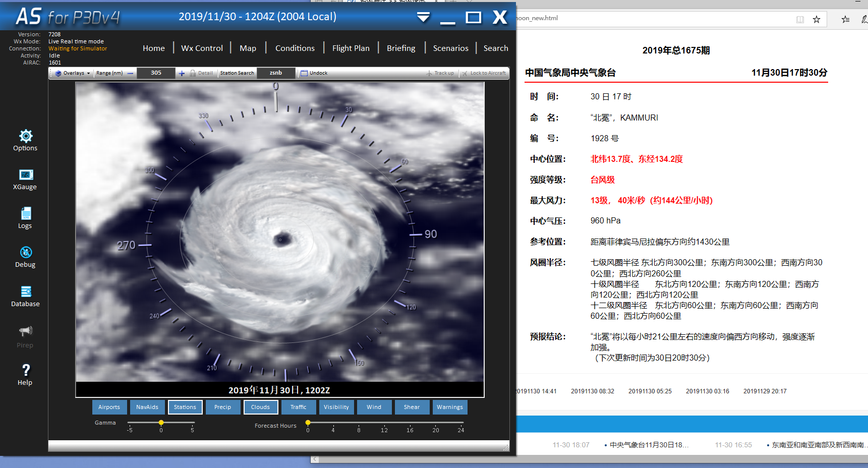Open the XGauge panel icon
Screen dimensions: 868x468
click(x=26, y=175)
